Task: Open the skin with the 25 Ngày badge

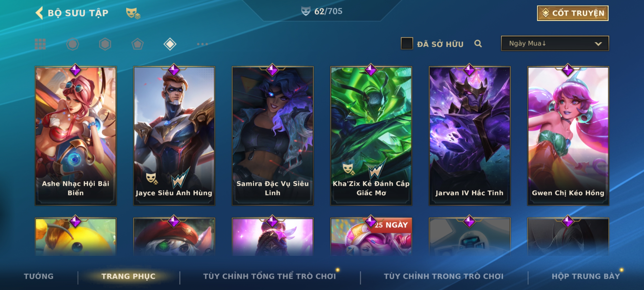Action: pos(371,237)
